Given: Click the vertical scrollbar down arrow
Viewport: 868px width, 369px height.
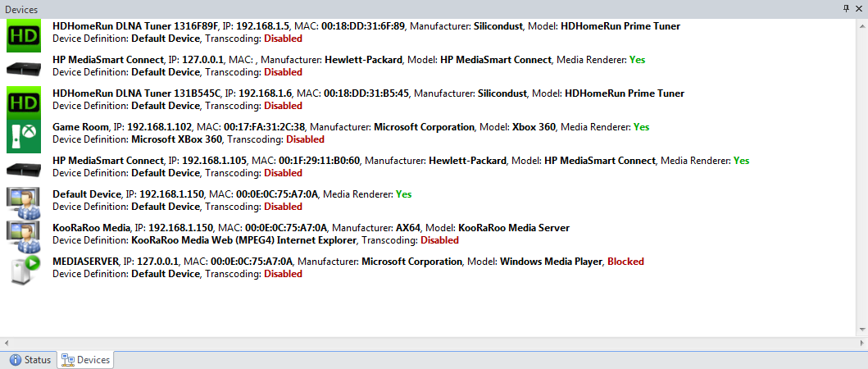Looking at the screenshot, I should pos(862,330).
